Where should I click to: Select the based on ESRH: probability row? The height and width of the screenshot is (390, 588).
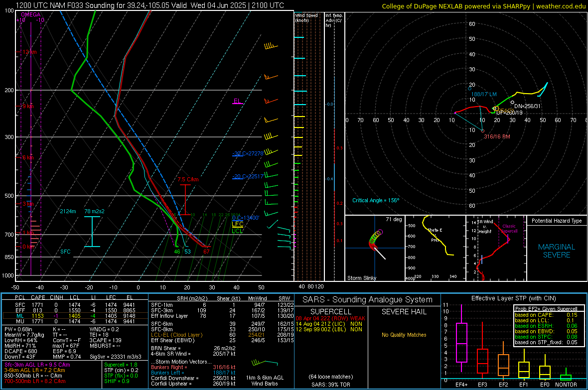(546, 326)
